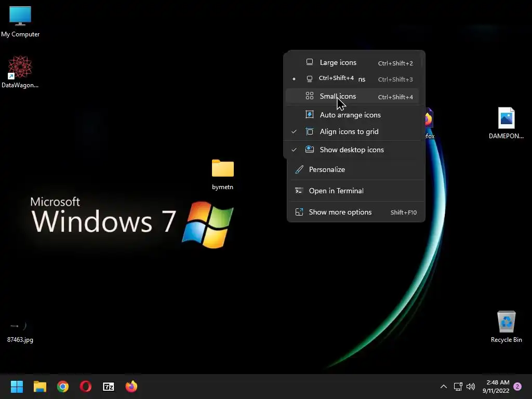Open File Explorer from taskbar

click(39, 387)
